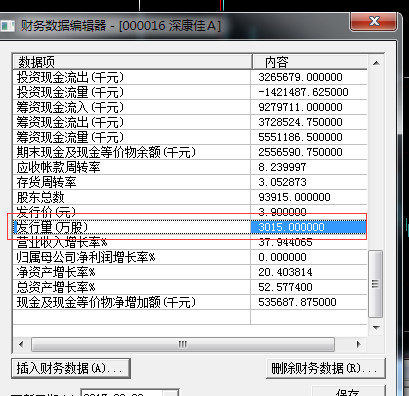Click the value 2556590.750000
This screenshot has width=409, height=396.
coord(300,152)
